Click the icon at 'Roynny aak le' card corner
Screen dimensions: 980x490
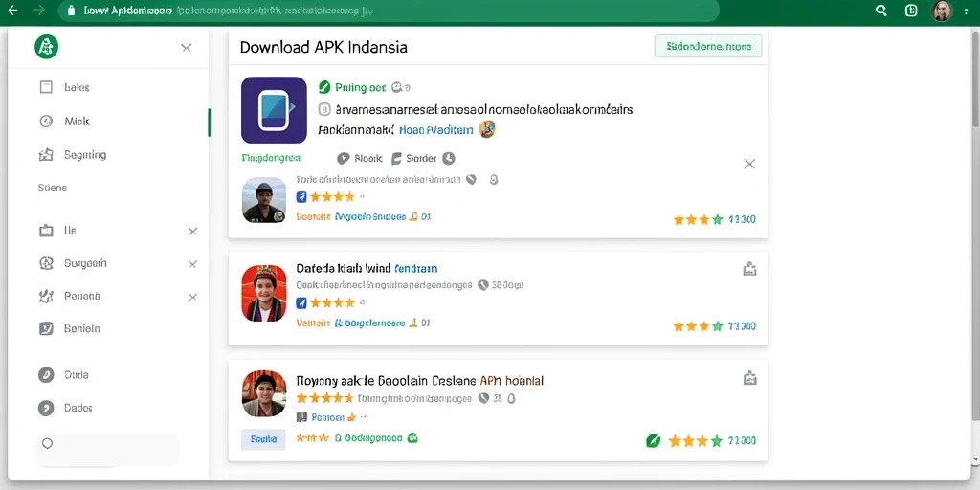750,378
